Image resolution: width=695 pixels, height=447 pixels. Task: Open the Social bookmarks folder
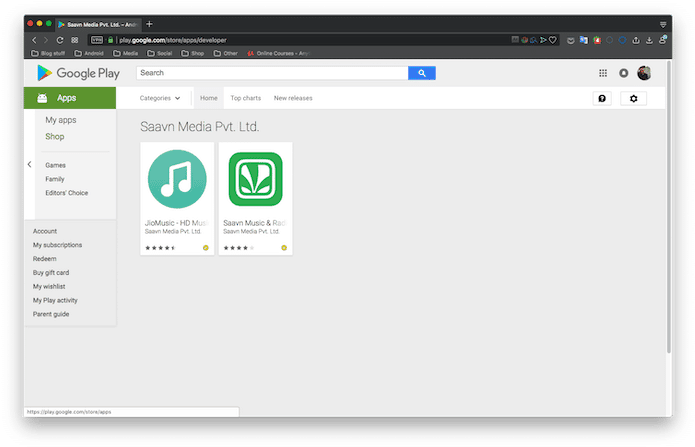pos(160,53)
